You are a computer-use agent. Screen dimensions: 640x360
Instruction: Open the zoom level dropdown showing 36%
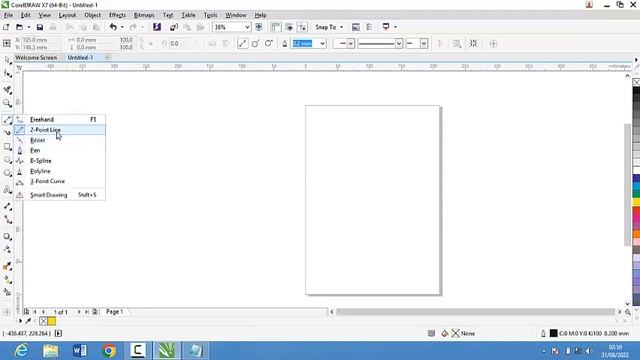247,27
